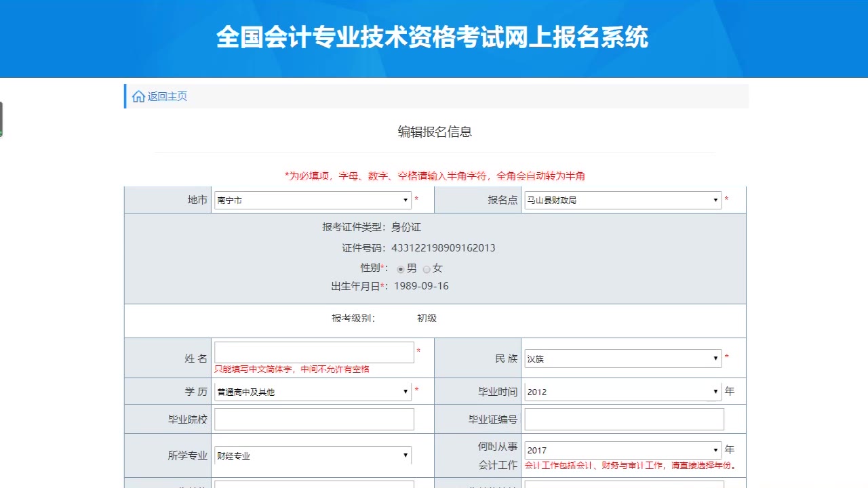This screenshot has height=488, width=868.
Task: Open the 所学专业 dropdown showing 财经专业
Action: [x=313, y=455]
